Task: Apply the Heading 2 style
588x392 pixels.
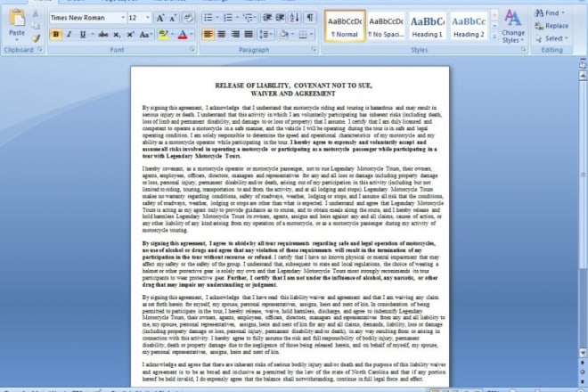Action: [x=469, y=26]
